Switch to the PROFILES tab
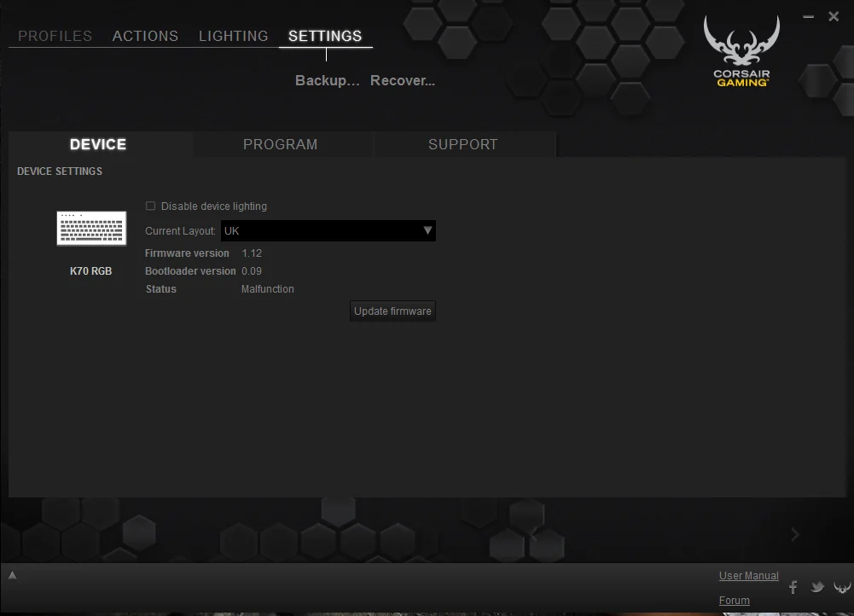This screenshot has width=854, height=616. 55,36
